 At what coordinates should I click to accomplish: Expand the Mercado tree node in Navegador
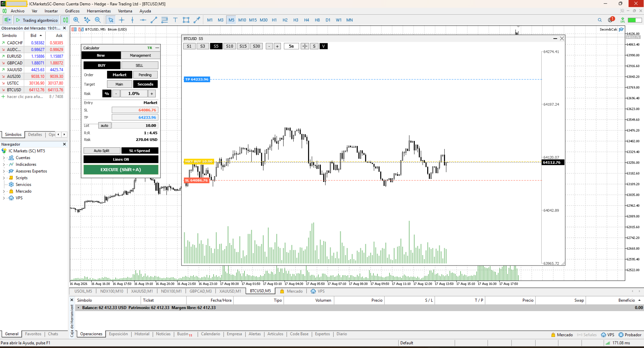click(4, 191)
